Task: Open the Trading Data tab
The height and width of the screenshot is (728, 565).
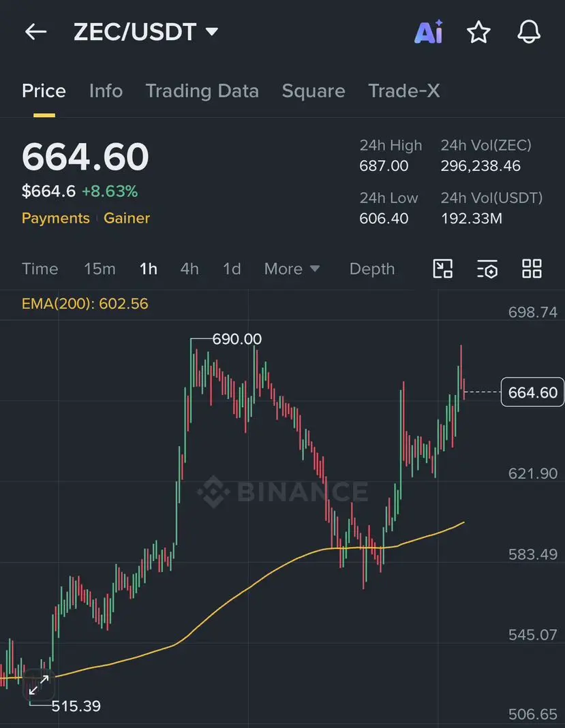Action: [202, 91]
